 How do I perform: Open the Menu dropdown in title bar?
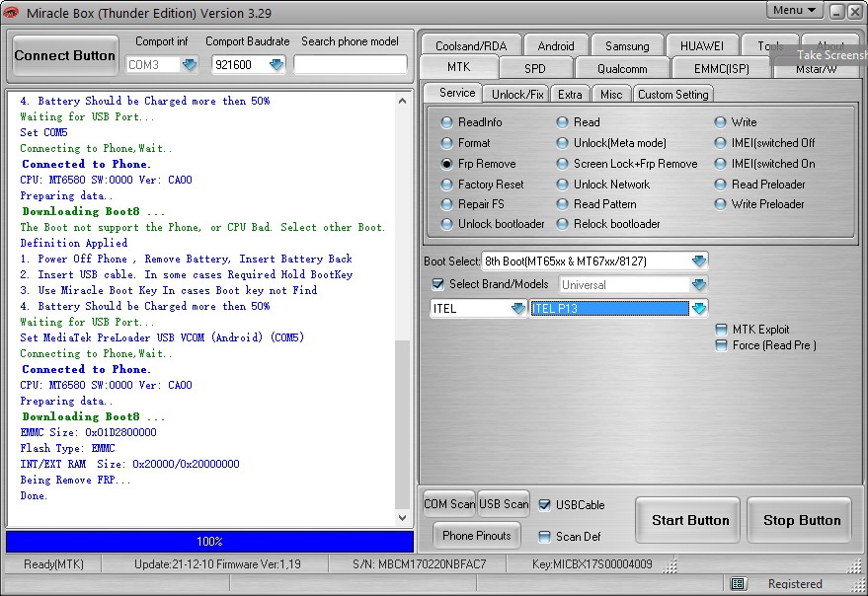(794, 10)
